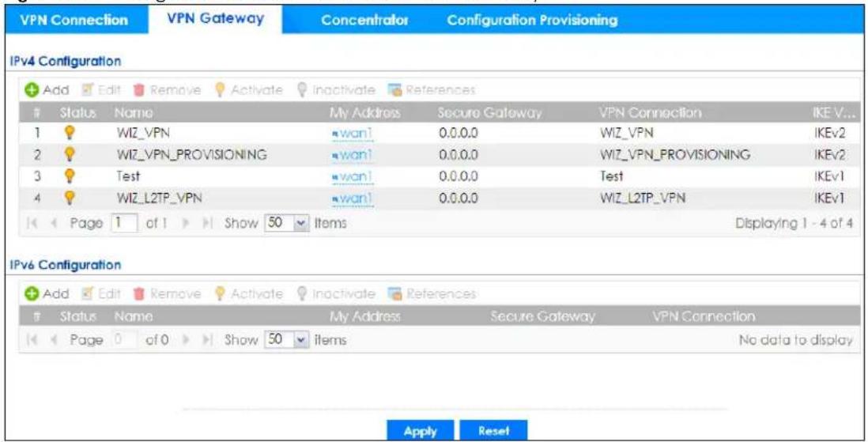Click Inactivate in the IPv6 toolbar

[x=335, y=293]
